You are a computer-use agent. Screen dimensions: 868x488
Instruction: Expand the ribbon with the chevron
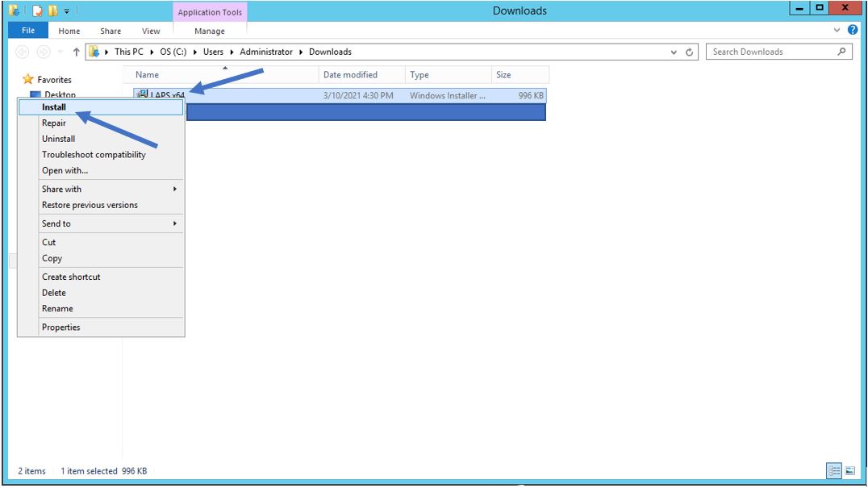click(837, 30)
